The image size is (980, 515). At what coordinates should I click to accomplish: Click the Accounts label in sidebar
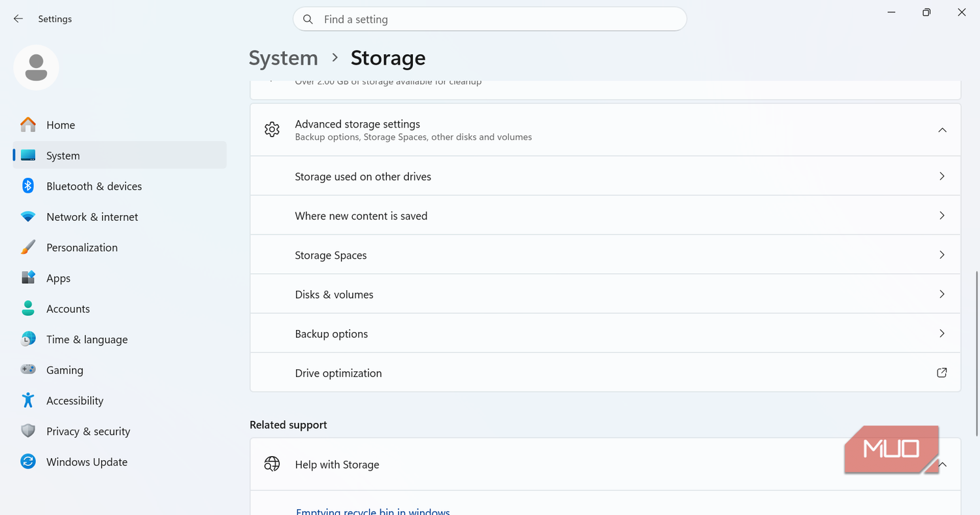tap(68, 308)
